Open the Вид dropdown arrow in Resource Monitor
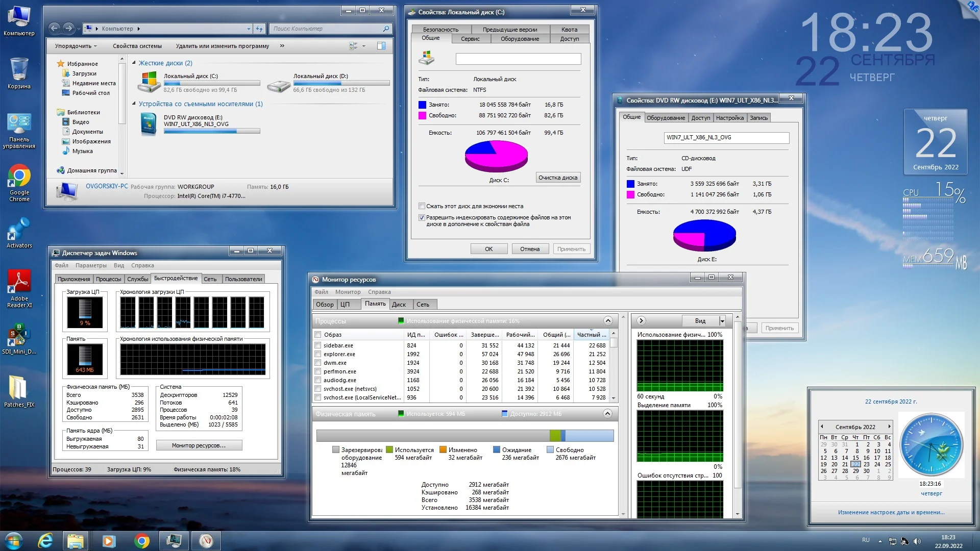This screenshot has width=980, height=551. (x=722, y=321)
